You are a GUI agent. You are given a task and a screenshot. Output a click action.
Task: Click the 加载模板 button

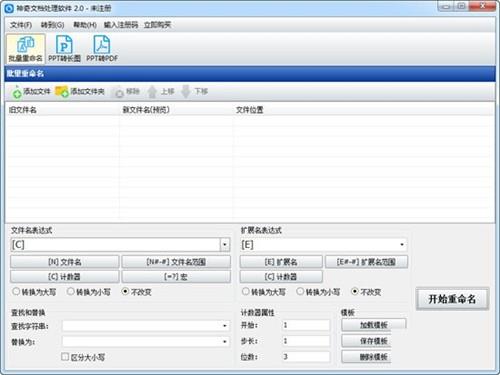point(374,325)
